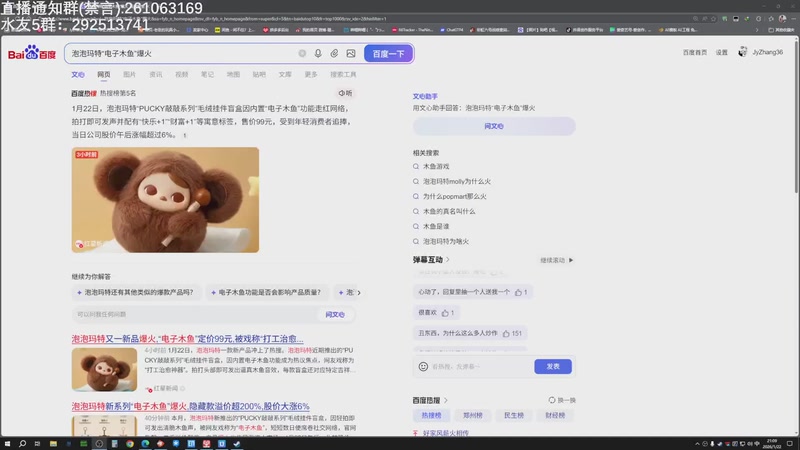Like the comment 很喜欢
The height and width of the screenshot is (450, 800).
(x=445, y=313)
